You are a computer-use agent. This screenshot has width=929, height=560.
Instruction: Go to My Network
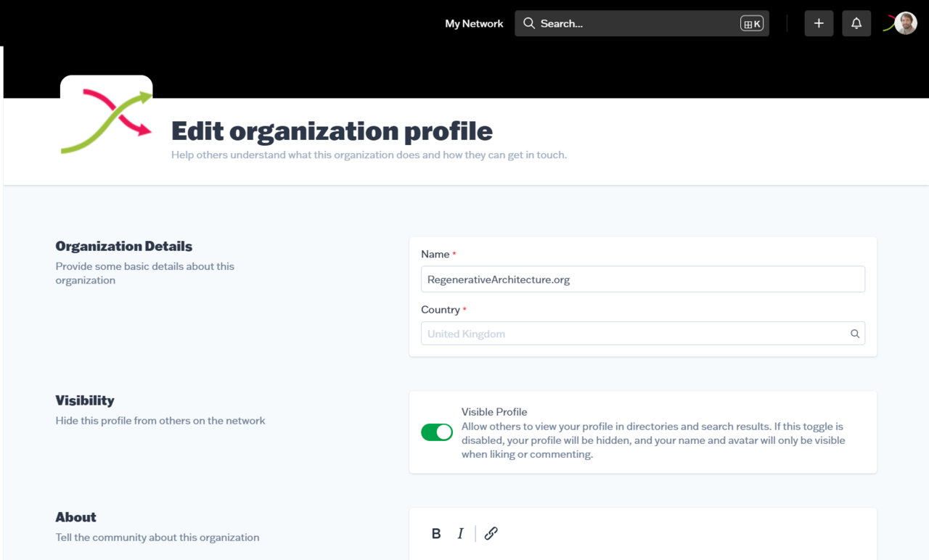pyautogui.click(x=474, y=23)
